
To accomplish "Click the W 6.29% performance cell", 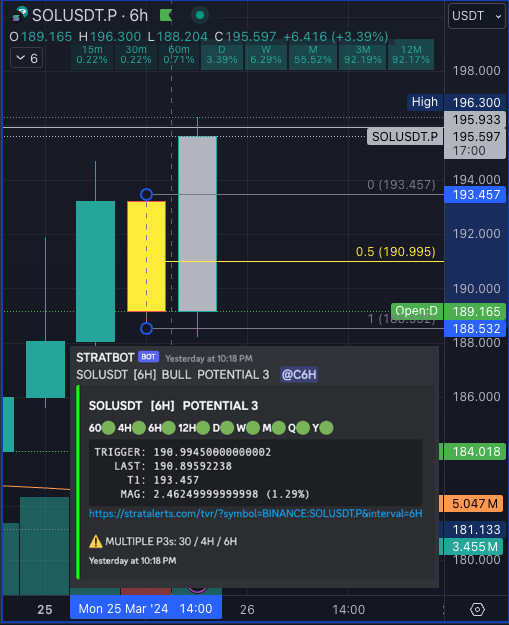I will point(266,55).
